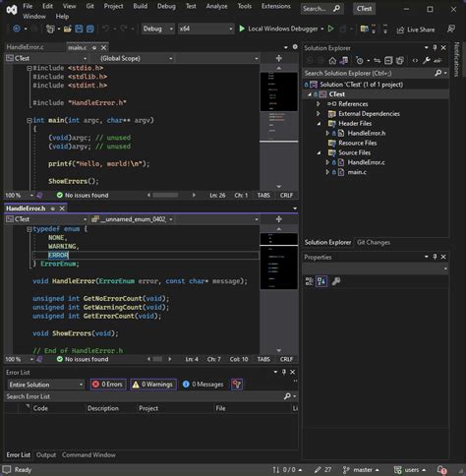
Task: Open the Entire Solution scope dropdown
Action: pyautogui.click(x=45, y=385)
